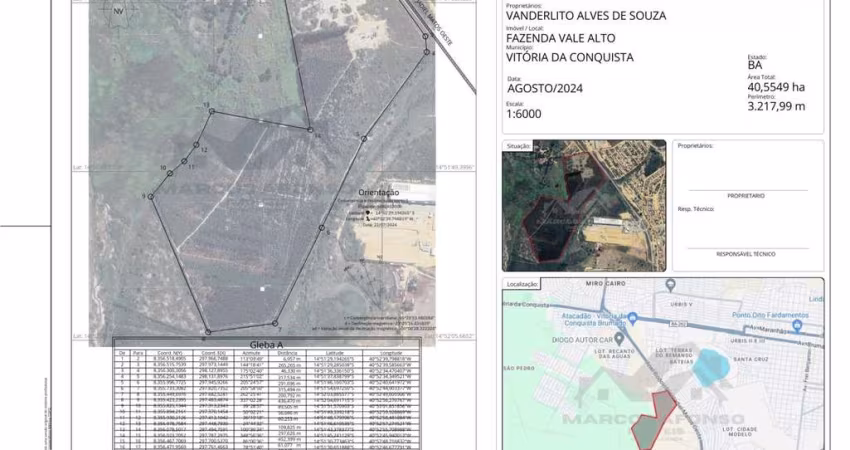The height and width of the screenshot is (450, 850).
Task: Click the Atacadão Vitória da Conquista map pin
Action: tap(632, 319)
